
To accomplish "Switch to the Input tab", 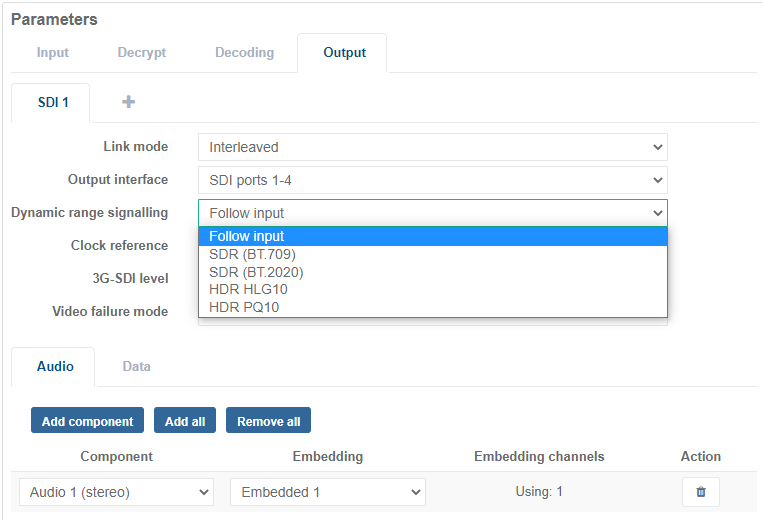I will tap(53, 53).
